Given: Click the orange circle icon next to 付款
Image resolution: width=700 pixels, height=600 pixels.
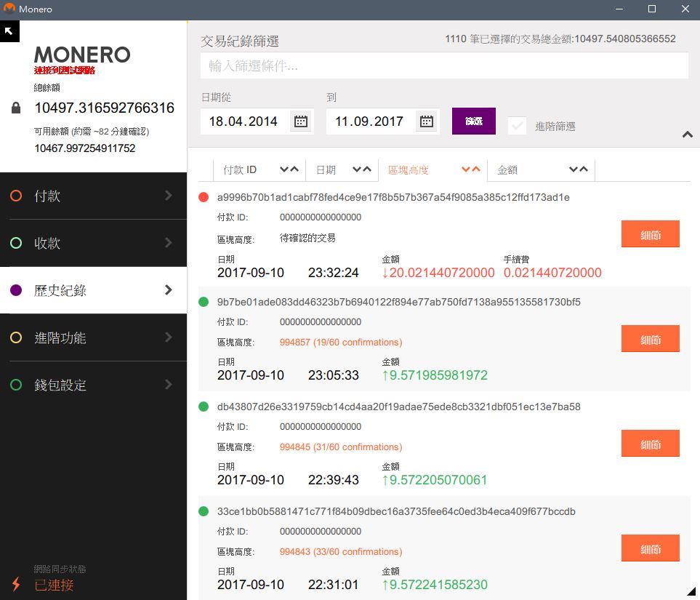Looking at the screenshot, I should pyautogui.click(x=16, y=196).
